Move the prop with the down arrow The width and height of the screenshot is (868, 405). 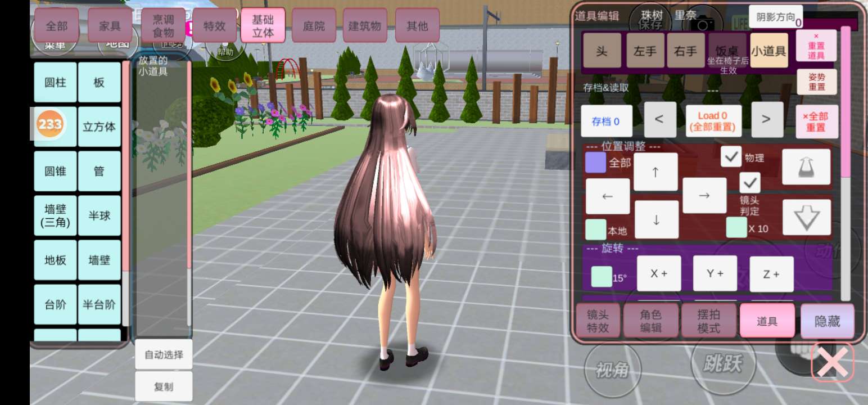tap(656, 219)
